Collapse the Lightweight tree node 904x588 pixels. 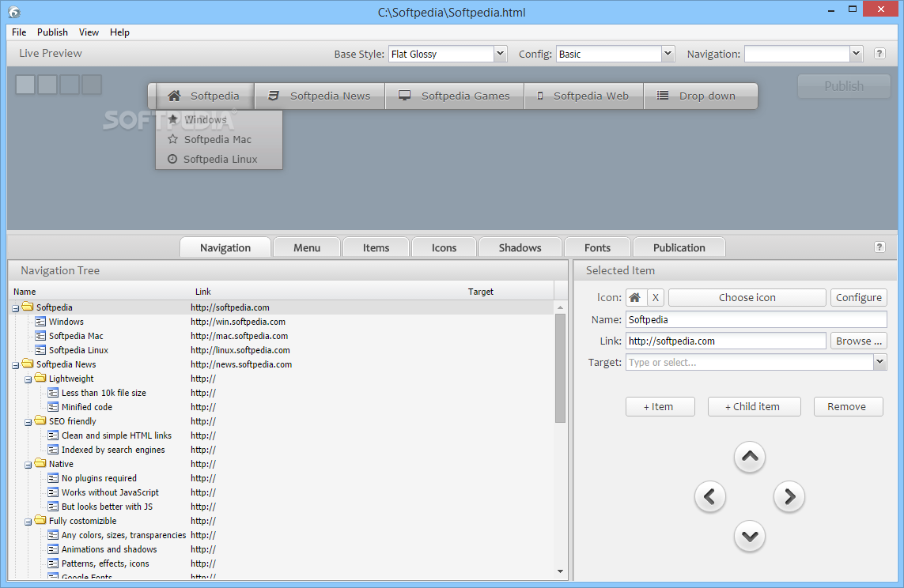click(28, 380)
